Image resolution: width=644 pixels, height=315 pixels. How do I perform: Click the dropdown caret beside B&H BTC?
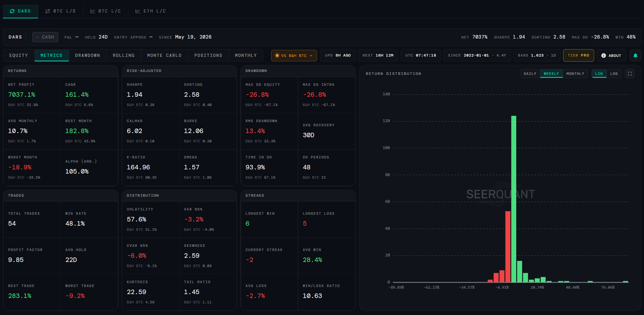pyautogui.click(x=311, y=56)
